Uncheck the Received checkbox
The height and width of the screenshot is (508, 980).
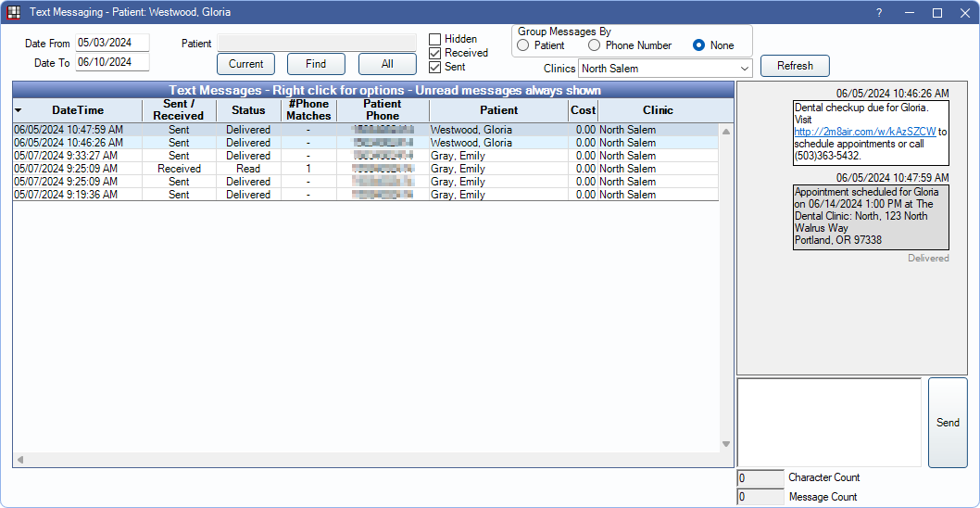tap(435, 53)
